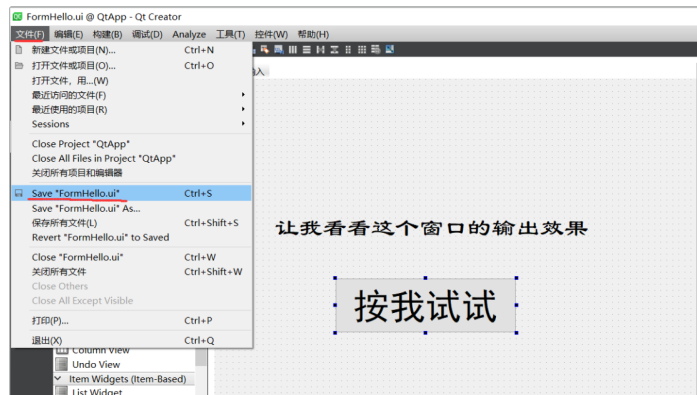Open the 控件(W) menu
Screen dimensions: 697x395
271,34
